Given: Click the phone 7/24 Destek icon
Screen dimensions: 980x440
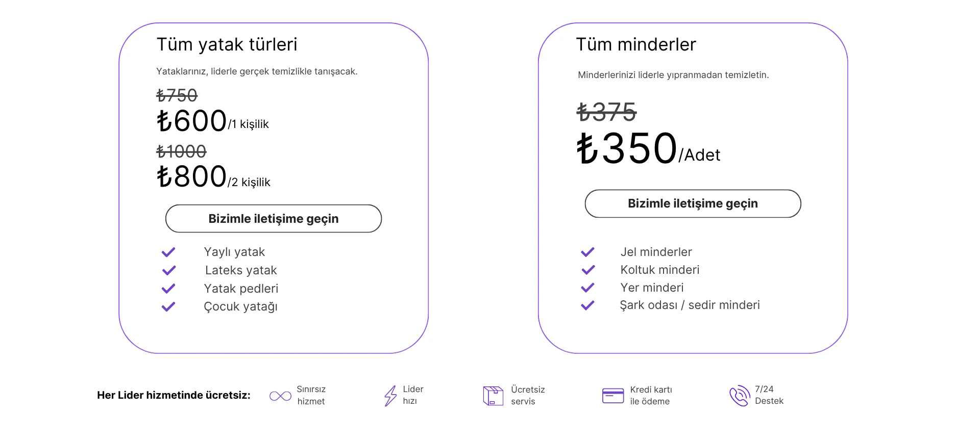Looking at the screenshot, I should (x=740, y=396).
